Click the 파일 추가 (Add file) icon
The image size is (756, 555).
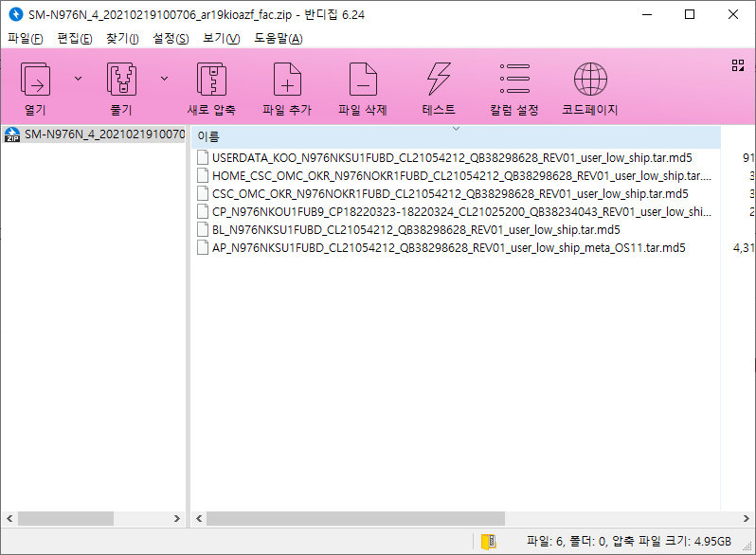[287, 79]
